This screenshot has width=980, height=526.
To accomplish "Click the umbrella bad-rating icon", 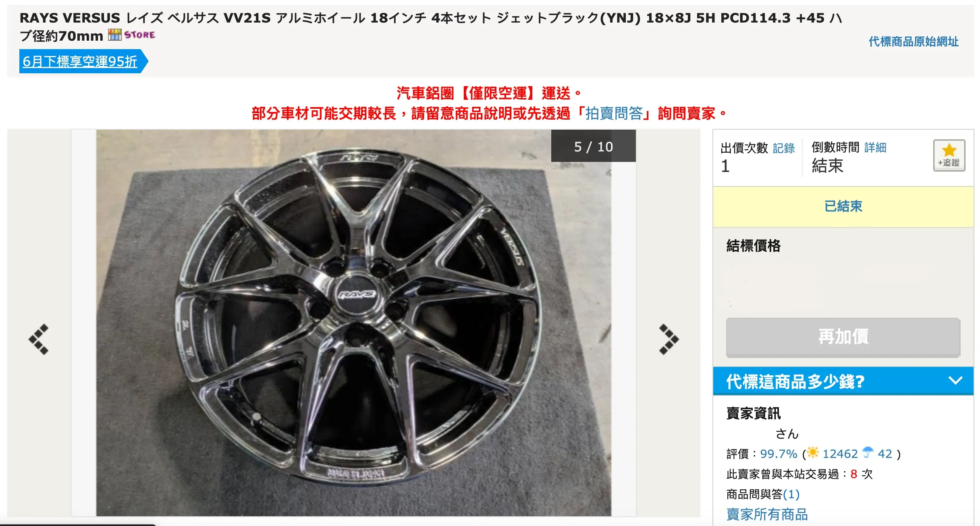I will pyautogui.click(x=868, y=453).
